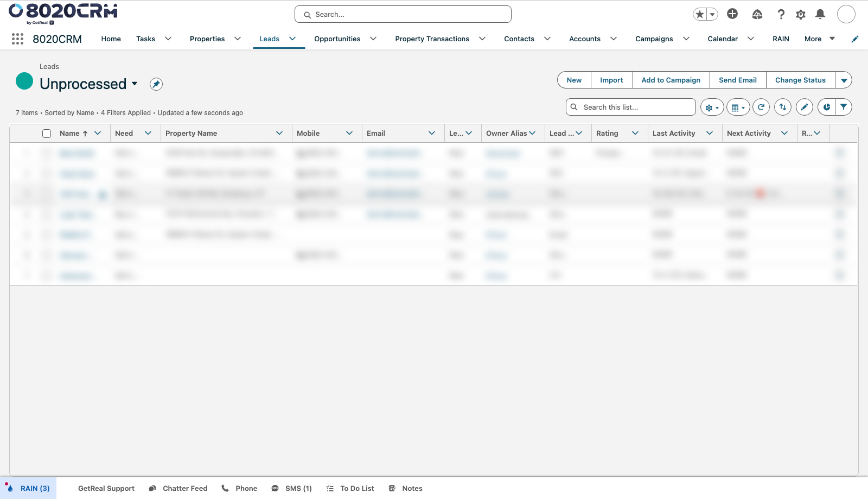Open the Help question mark icon

tap(781, 14)
